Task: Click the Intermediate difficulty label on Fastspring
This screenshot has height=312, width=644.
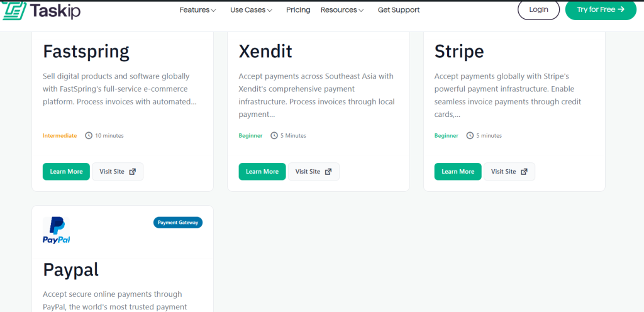Action: [60, 135]
